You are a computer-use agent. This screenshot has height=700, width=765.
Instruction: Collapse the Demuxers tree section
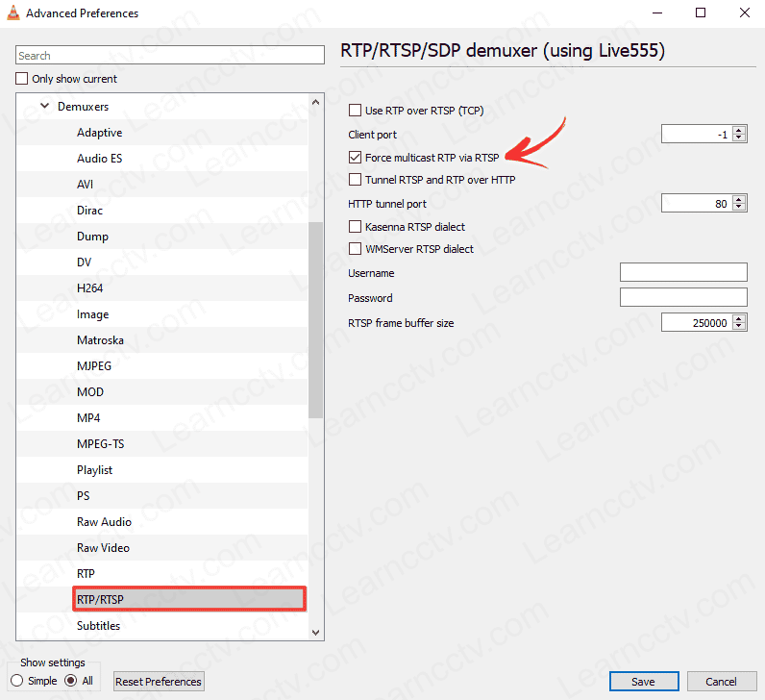tap(44, 107)
